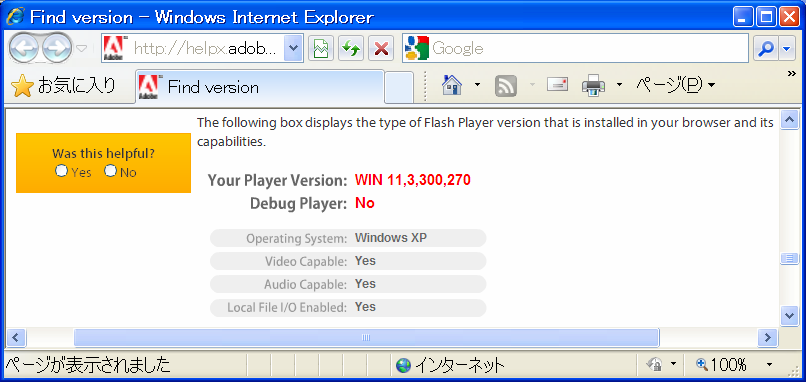
Task: Open the ページ(P) menu
Action: coord(675,85)
